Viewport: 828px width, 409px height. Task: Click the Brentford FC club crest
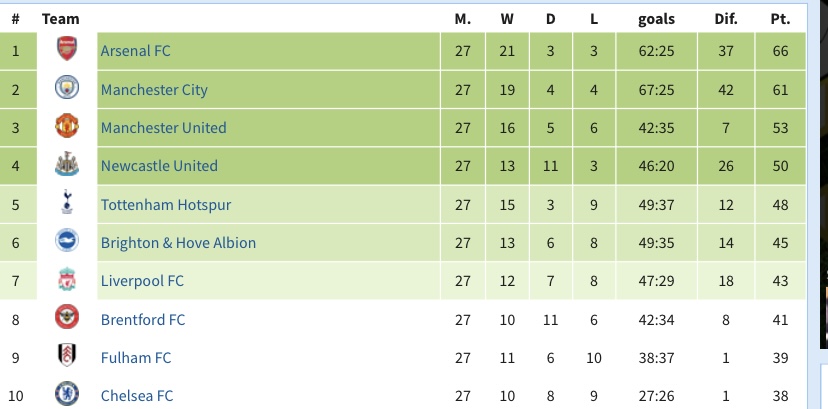67,317
